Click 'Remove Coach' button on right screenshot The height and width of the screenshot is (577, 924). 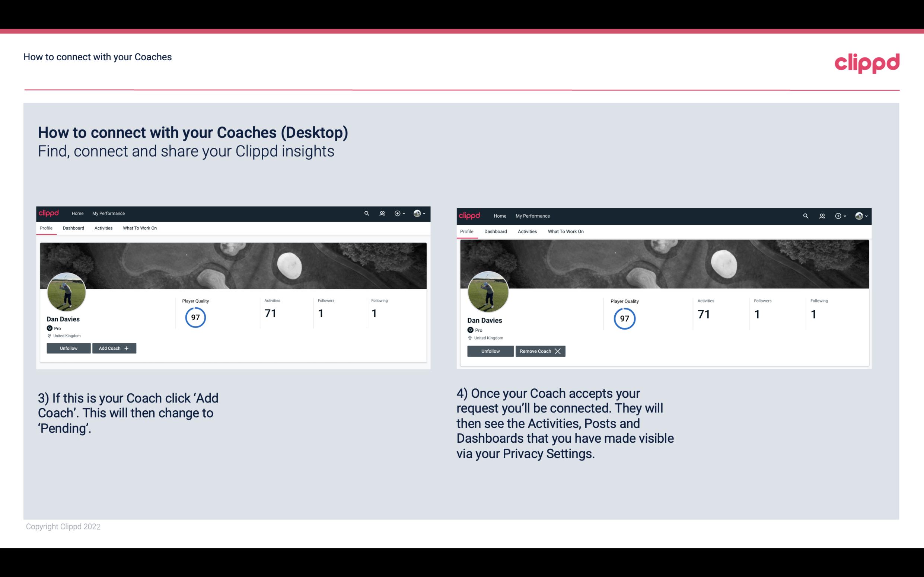(540, 351)
